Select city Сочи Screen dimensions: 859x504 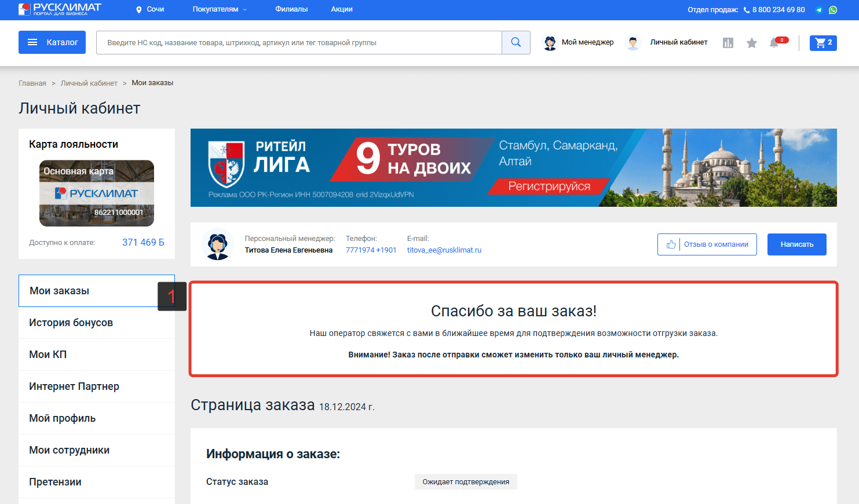pyautogui.click(x=155, y=9)
